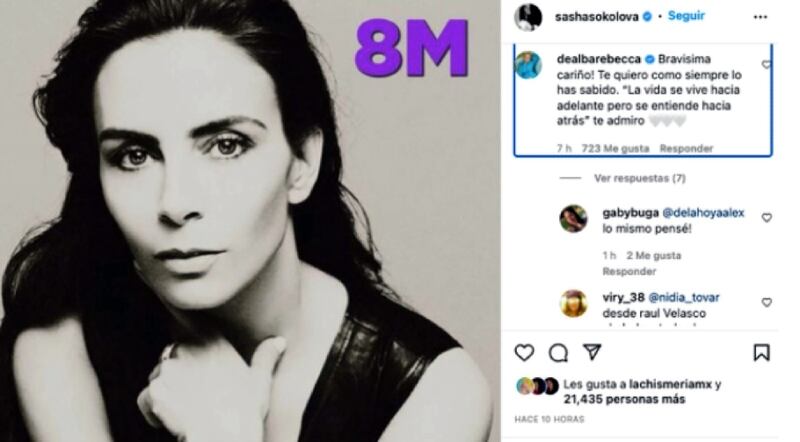This screenshot has height=442, width=800.
Task: Click gabybuga's comment avatar
Action: click(573, 218)
